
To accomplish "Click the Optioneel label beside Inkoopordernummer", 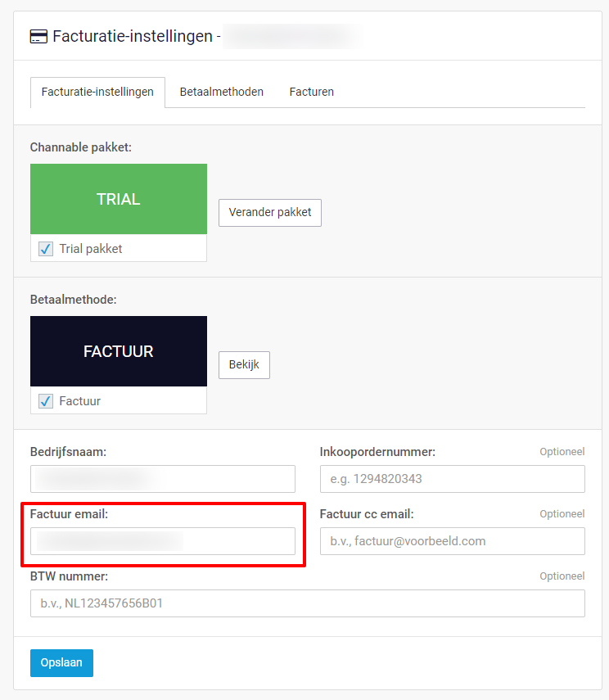I will click(562, 452).
